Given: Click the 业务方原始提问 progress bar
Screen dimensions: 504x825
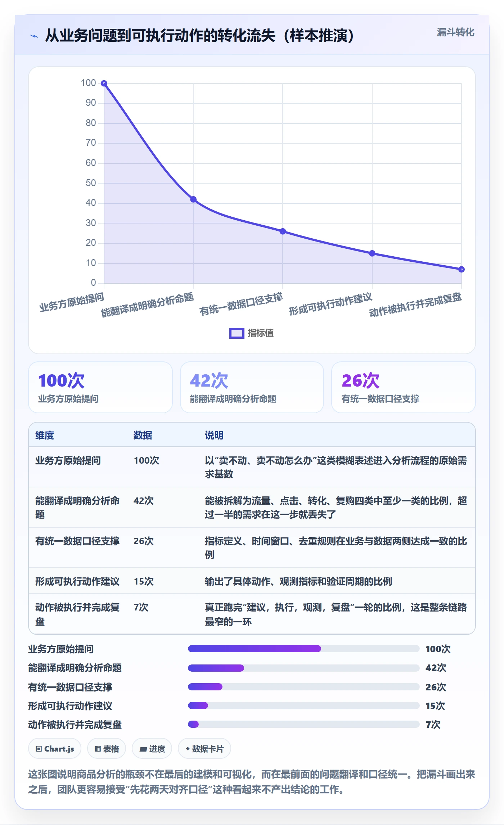Looking at the screenshot, I should (303, 649).
